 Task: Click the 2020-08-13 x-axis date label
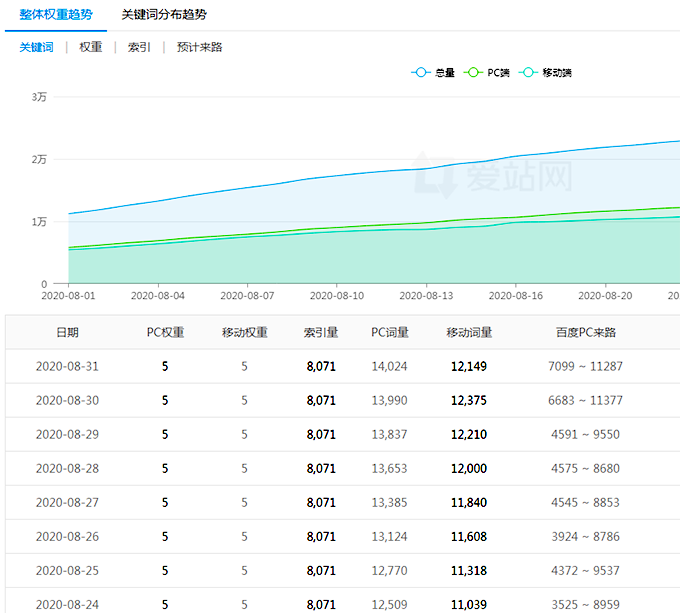click(x=427, y=296)
